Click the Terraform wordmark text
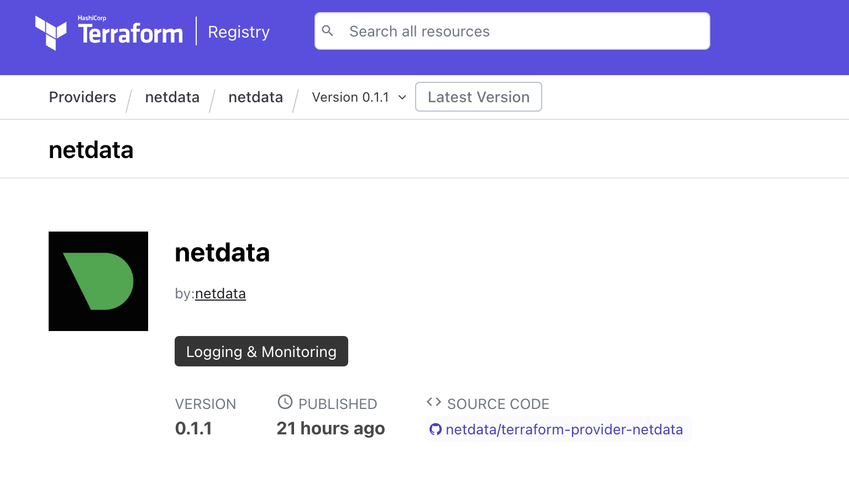Screen dimensions: 849x504 tap(130, 34)
